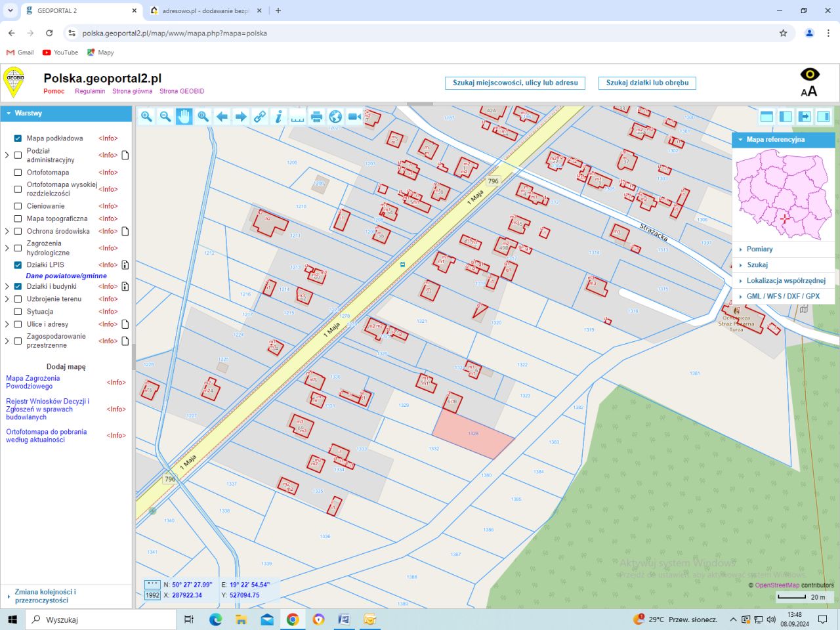This screenshot has width=840, height=630.
Task: Collapse the Warstwy panel header
Action: pos(66,114)
